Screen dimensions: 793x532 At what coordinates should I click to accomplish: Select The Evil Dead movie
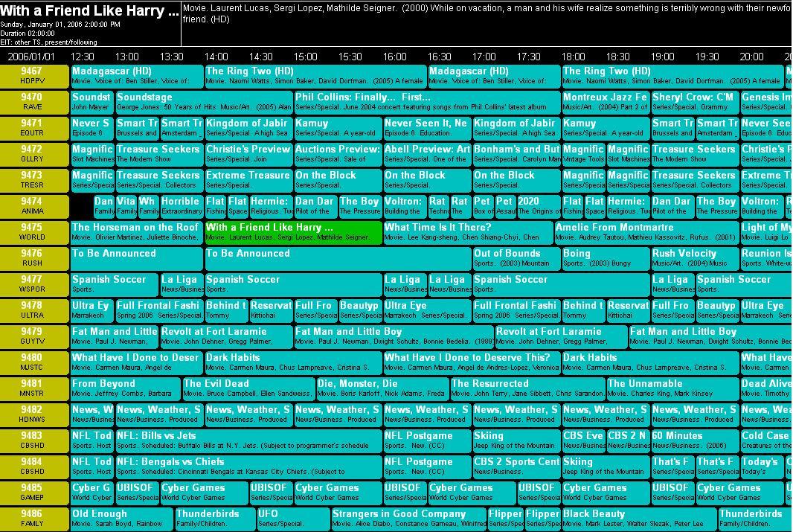click(248, 388)
